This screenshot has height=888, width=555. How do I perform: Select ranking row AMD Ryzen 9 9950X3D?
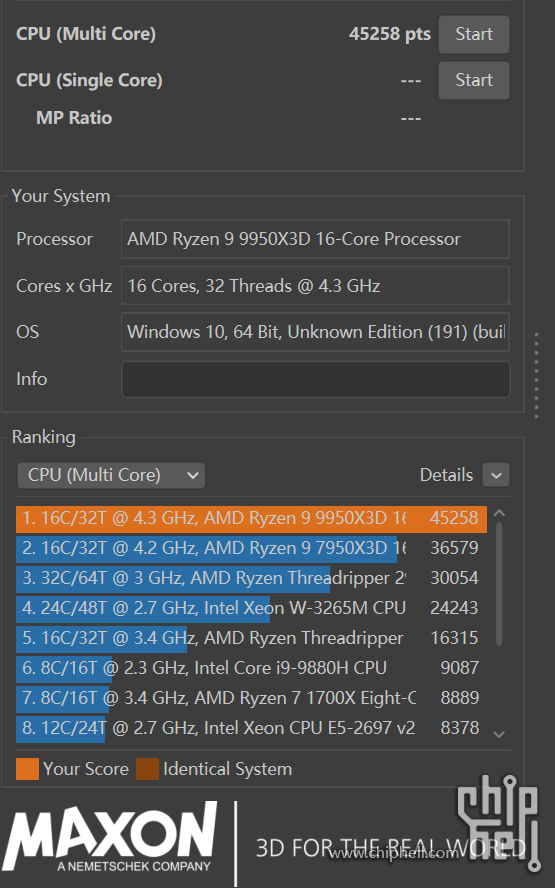[x=251, y=518]
